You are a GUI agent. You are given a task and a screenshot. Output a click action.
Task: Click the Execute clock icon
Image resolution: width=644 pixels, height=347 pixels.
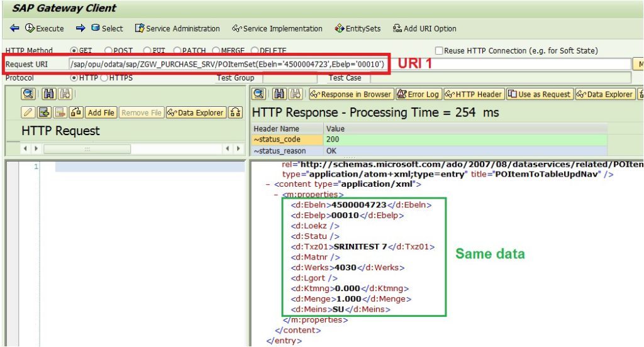coord(30,28)
